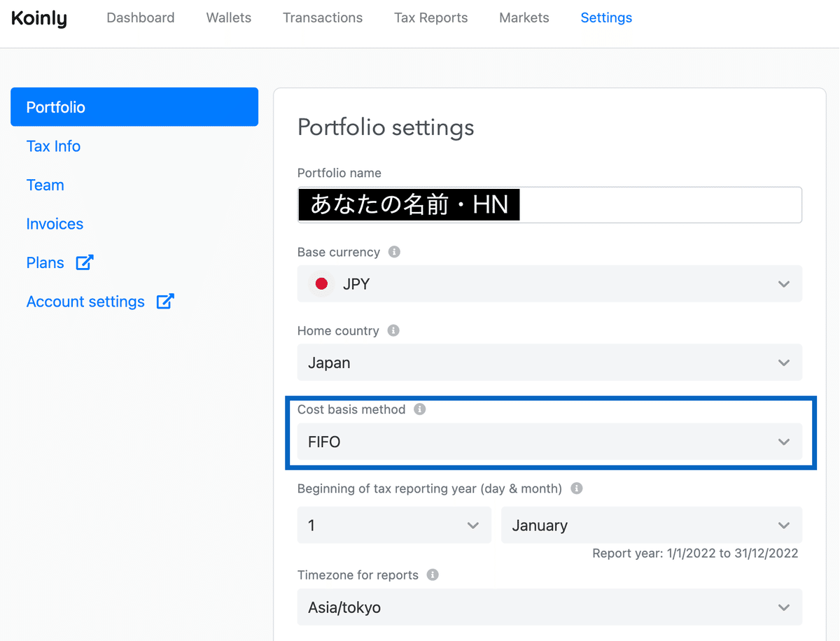The height and width of the screenshot is (641, 840).
Task: Click the Timezone for reports label
Action: click(x=358, y=575)
